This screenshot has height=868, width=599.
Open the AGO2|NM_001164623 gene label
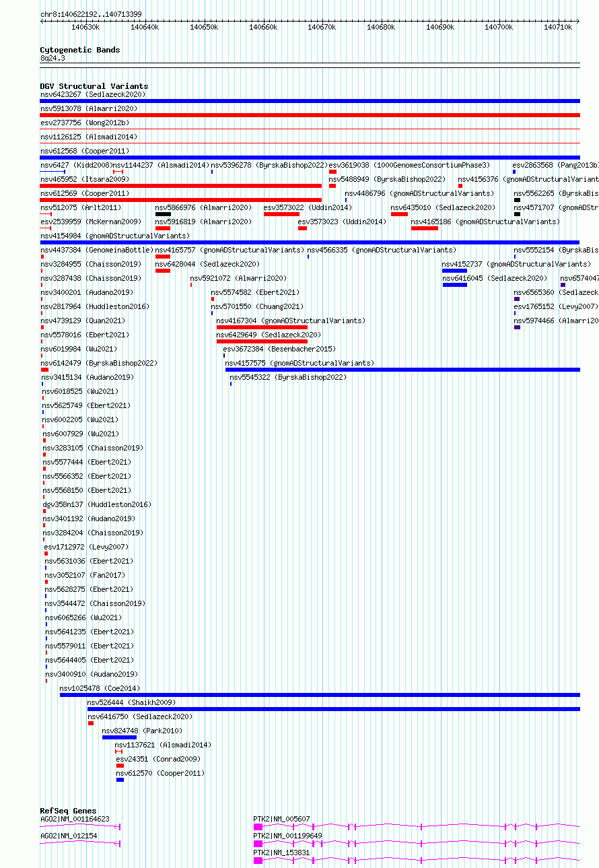point(75,819)
